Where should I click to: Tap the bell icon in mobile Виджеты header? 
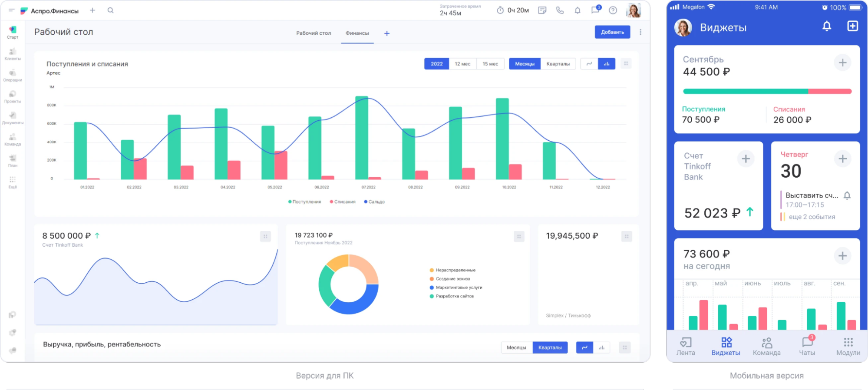point(827,26)
